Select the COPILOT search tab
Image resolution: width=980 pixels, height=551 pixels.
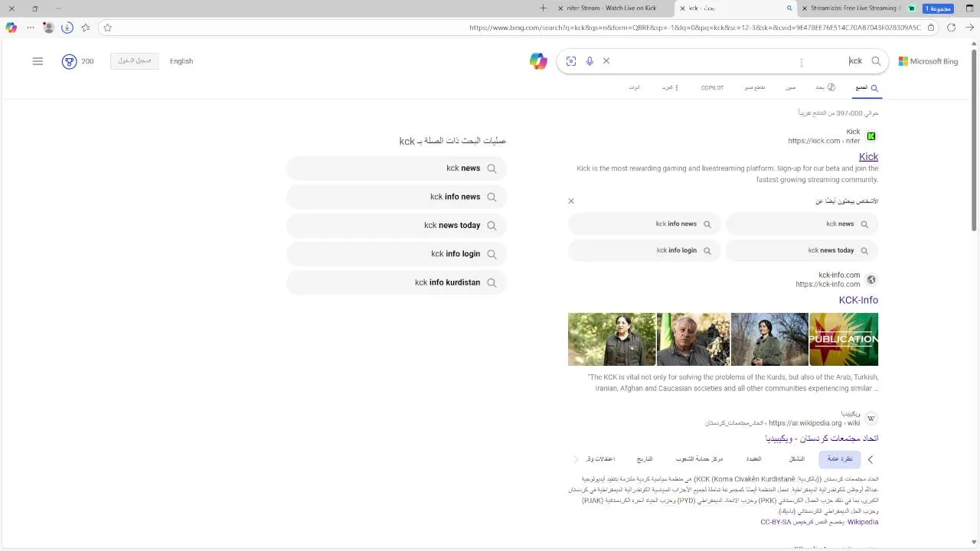[712, 88]
